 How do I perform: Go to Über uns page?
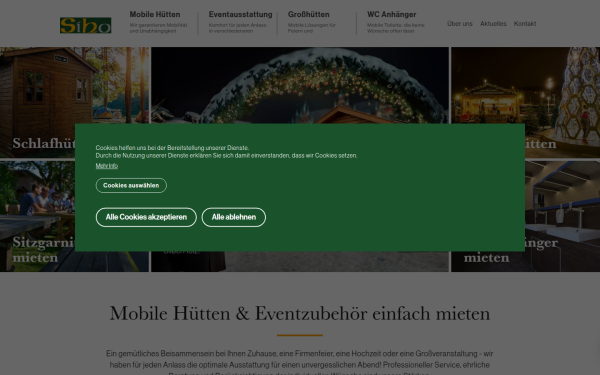pos(460,24)
